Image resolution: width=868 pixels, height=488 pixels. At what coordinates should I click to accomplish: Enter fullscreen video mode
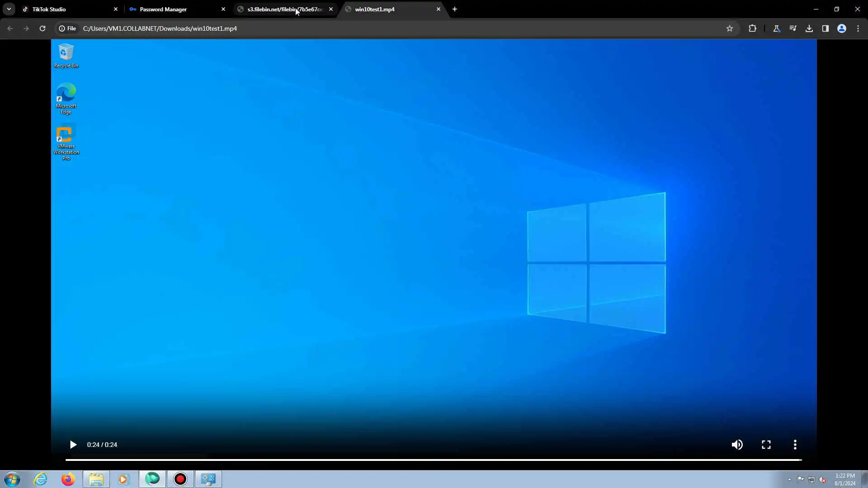pyautogui.click(x=766, y=445)
